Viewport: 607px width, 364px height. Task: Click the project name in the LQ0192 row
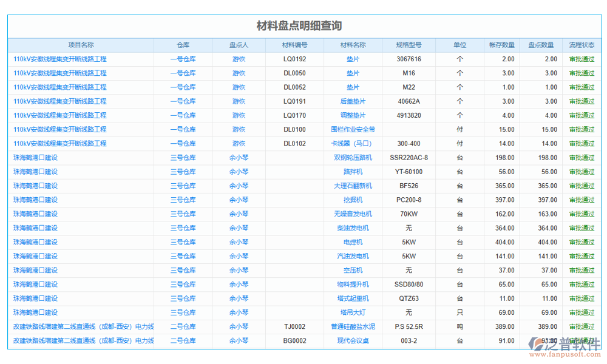coord(60,59)
